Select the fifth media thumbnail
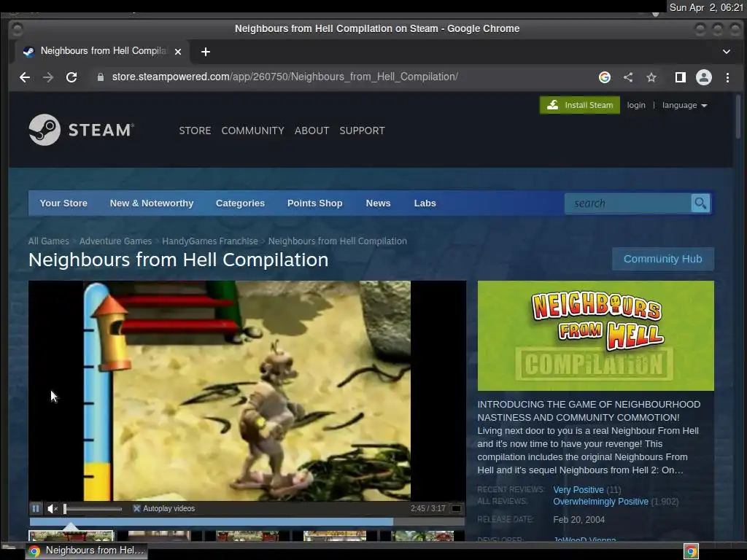The image size is (747, 560). [x=422, y=536]
